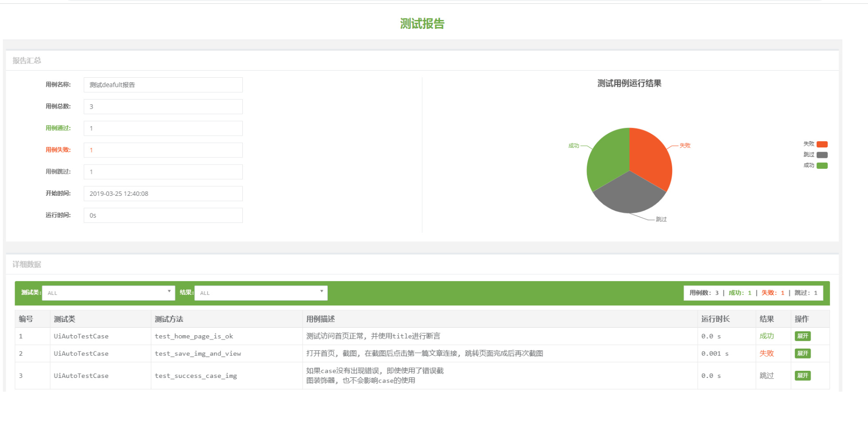Click the 成功: 1 summary count
868x422 pixels.
click(x=740, y=293)
